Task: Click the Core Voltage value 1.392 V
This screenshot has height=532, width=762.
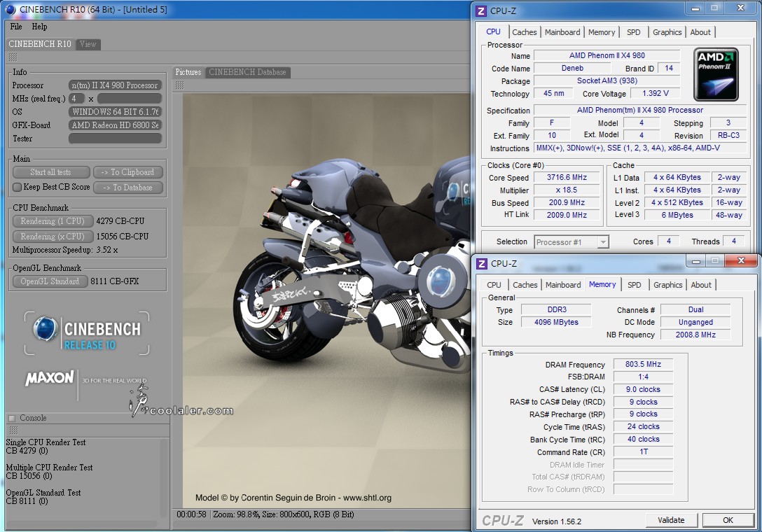Action: [655, 93]
